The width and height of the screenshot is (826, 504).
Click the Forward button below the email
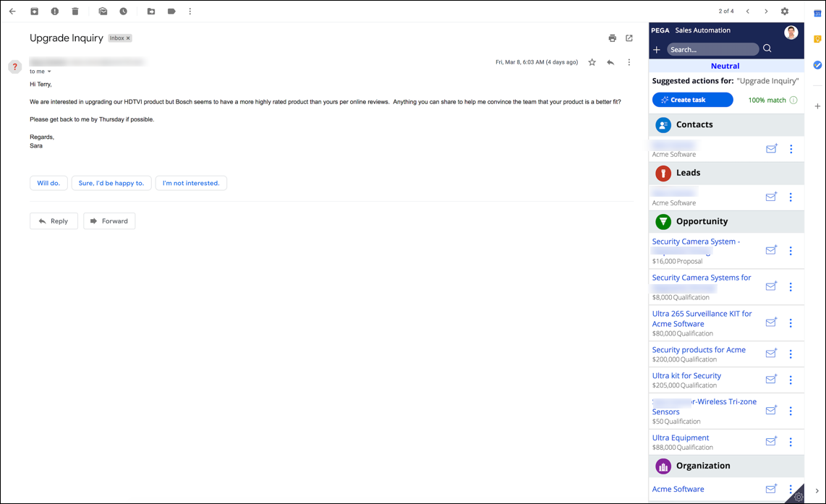pyautogui.click(x=109, y=221)
